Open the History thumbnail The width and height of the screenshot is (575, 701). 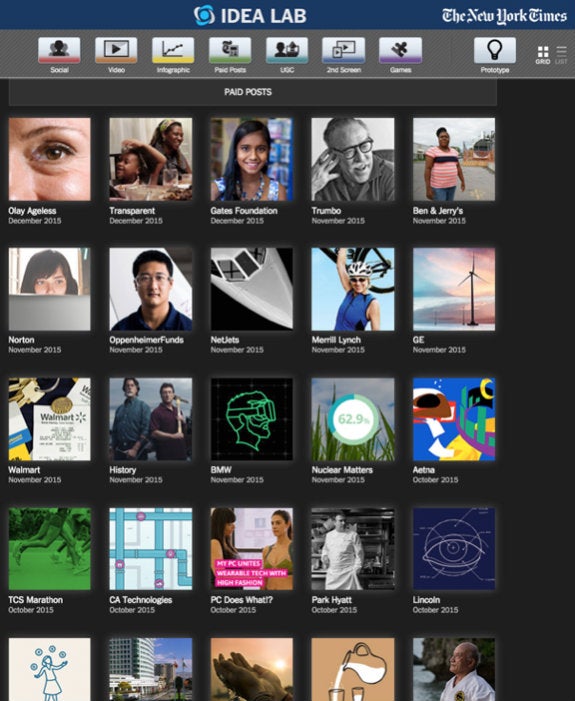[x=151, y=419]
